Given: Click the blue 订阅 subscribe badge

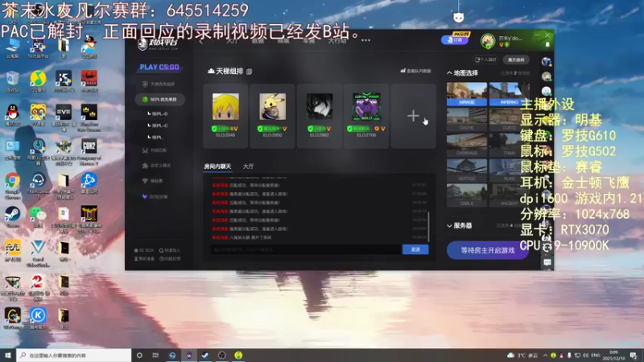Looking at the screenshot, I should click(455, 39).
